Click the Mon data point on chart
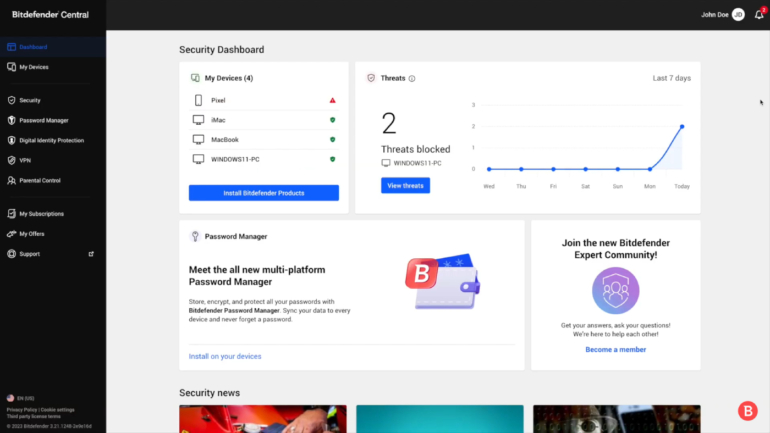Screen dimensions: 770x433 tap(650, 169)
